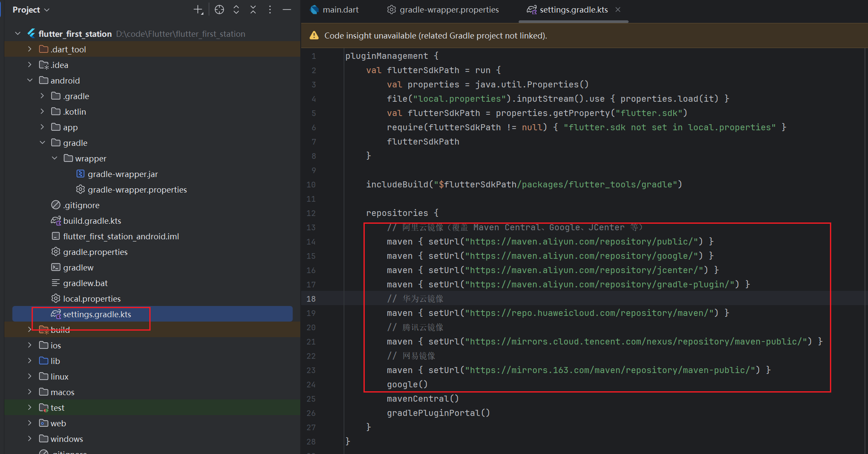Click the .gitignore file icon under android
868x454 pixels.
click(x=56, y=205)
